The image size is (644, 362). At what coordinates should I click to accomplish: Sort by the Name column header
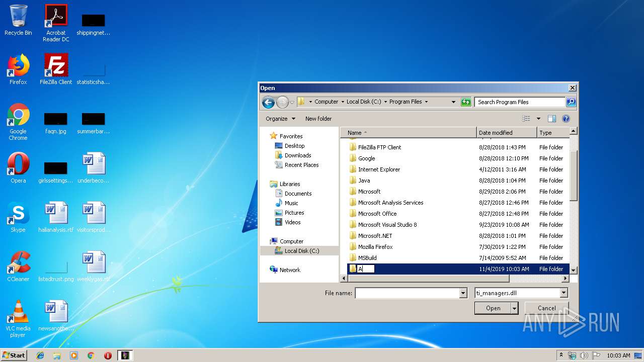[x=409, y=133]
